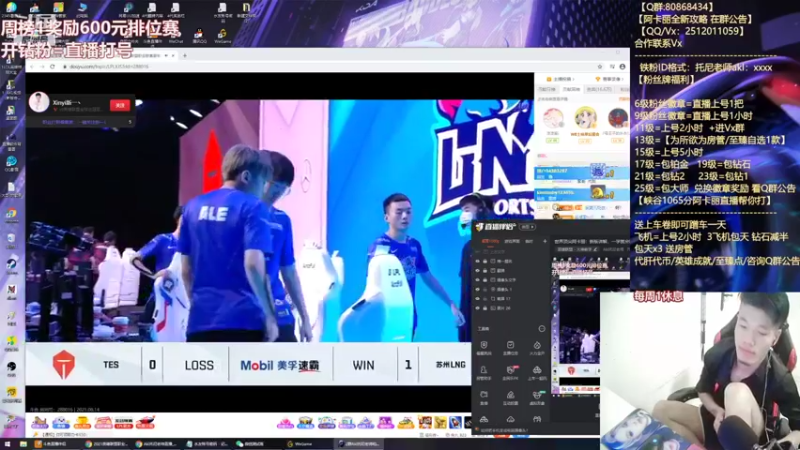Viewport: 800px width, 450px height.
Task: Open the last tool in the toolbox's second row
Action: [537, 373]
